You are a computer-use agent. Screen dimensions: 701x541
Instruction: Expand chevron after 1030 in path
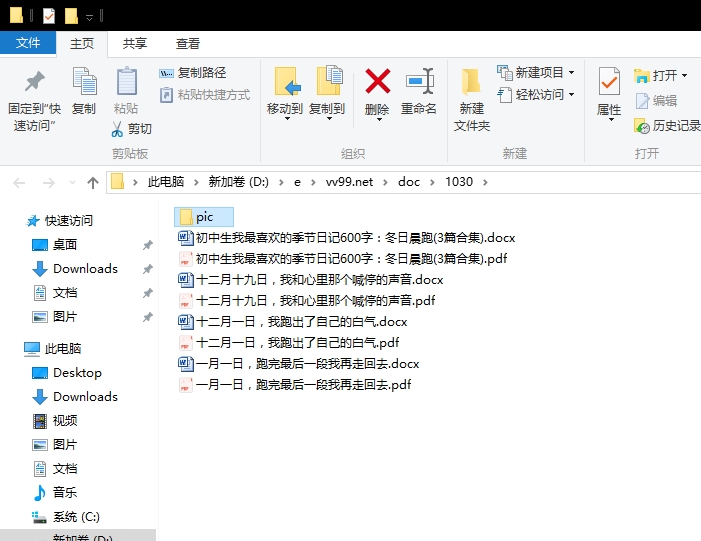485,182
